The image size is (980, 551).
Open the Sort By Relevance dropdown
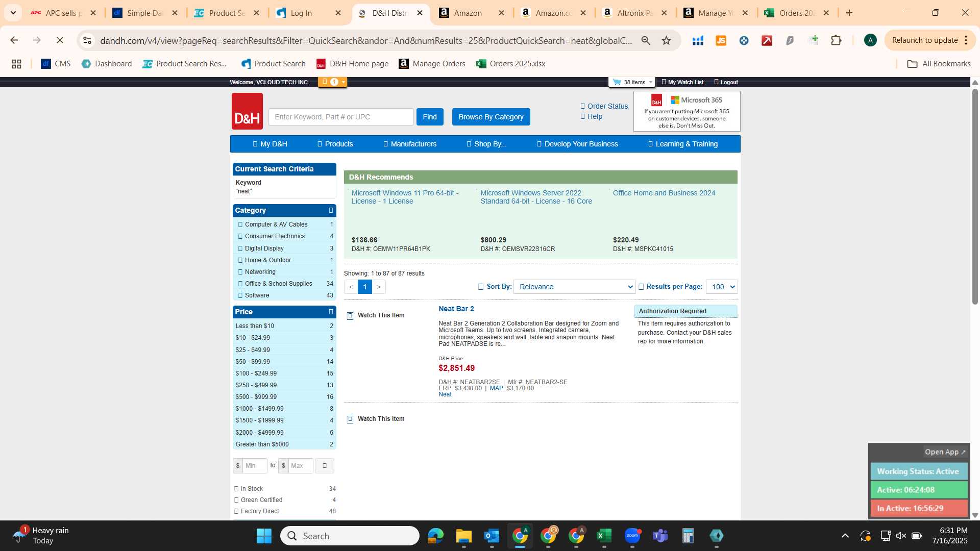coord(574,287)
